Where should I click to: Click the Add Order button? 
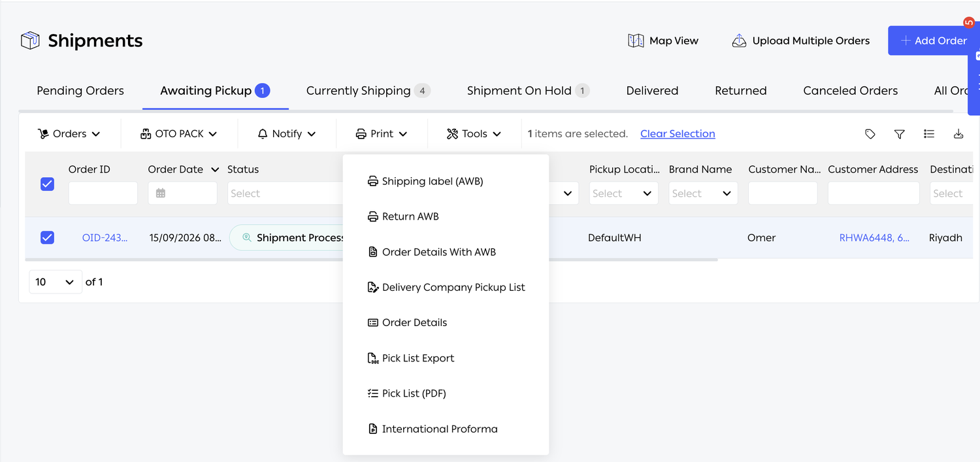click(934, 41)
